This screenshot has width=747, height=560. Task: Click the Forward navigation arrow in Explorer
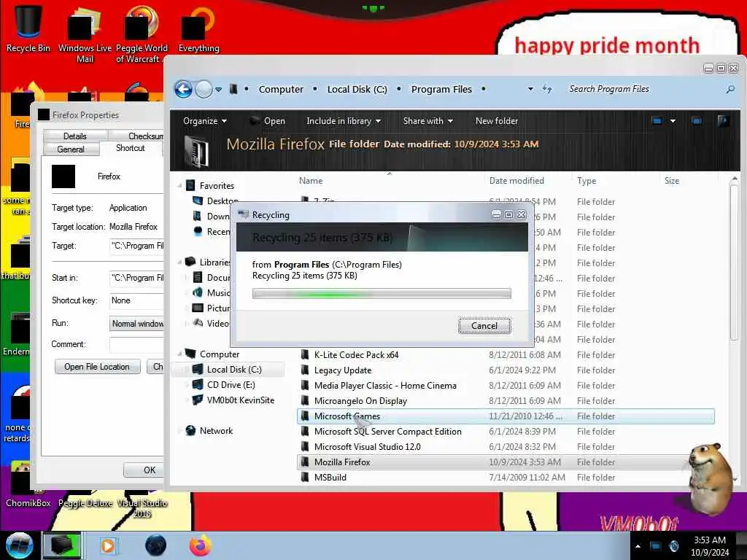pyautogui.click(x=204, y=89)
